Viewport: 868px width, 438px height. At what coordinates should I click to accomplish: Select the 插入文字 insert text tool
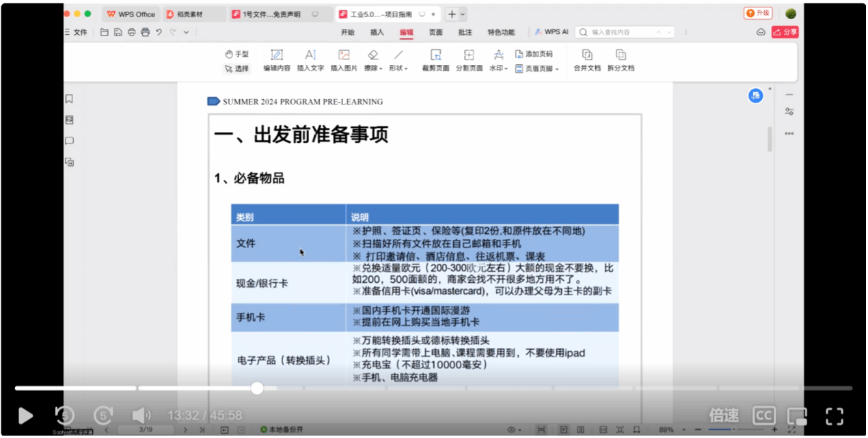tap(310, 60)
